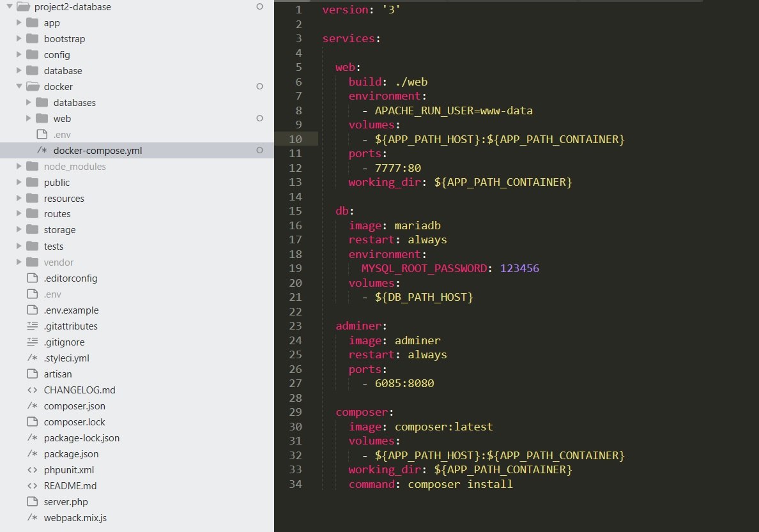
Task: Expand the public folder arrow
Action: click(19, 183)
